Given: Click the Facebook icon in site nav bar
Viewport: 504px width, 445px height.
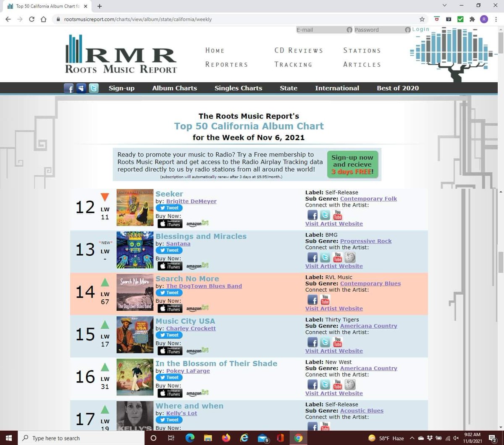Looking at the screenshot, I should tap(68, 88).
